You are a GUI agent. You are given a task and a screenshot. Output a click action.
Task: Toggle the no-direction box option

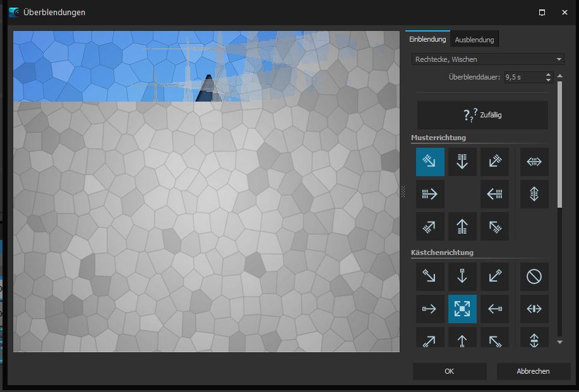pos(534,276)
